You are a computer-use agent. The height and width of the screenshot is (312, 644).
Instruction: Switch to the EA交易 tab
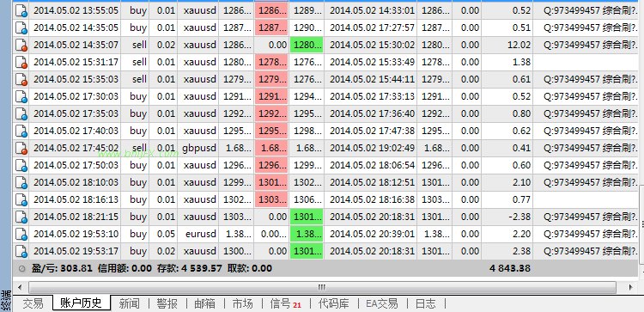(381, 303)
